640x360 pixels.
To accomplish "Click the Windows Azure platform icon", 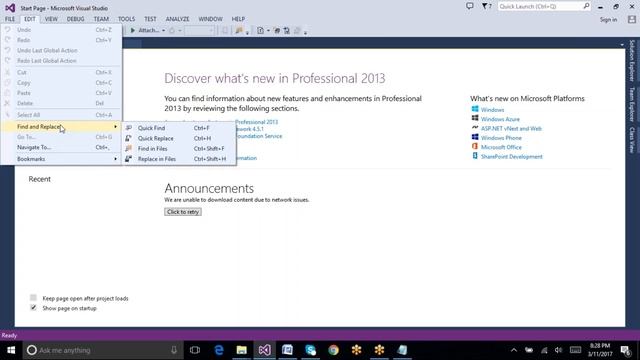I will point(475,118).
